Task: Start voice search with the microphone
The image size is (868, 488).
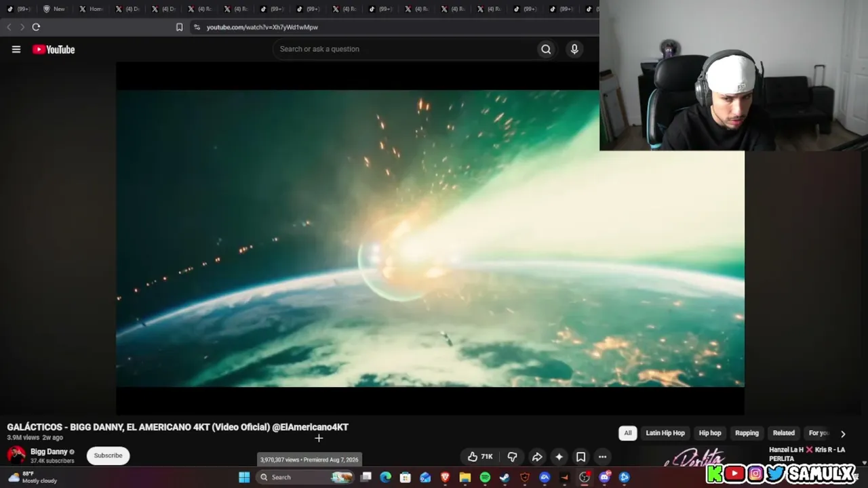Action: point(574,49)
